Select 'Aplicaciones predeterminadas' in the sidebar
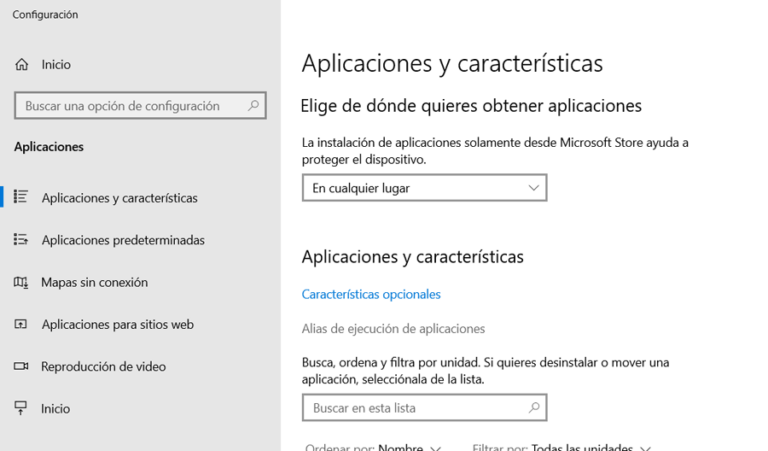 click(x=123, y=240)
